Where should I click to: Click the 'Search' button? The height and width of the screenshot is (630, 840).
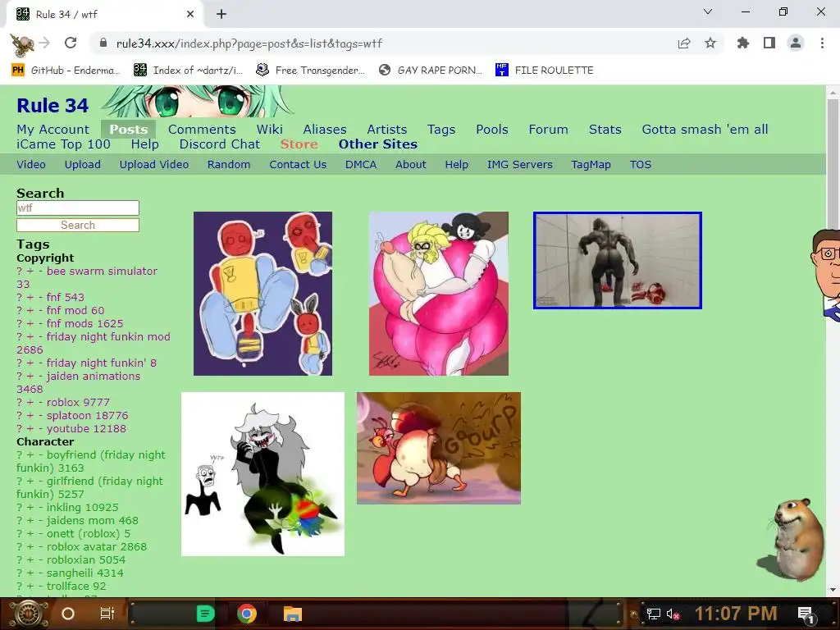78,225
